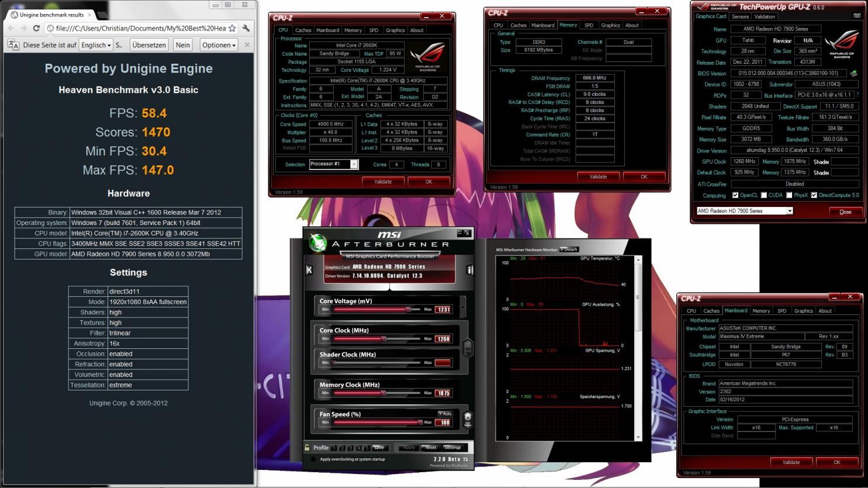The height and width of the screenshot is (488, 868).
Task: Open bus interface question mark help
Action: coord(857,95)
